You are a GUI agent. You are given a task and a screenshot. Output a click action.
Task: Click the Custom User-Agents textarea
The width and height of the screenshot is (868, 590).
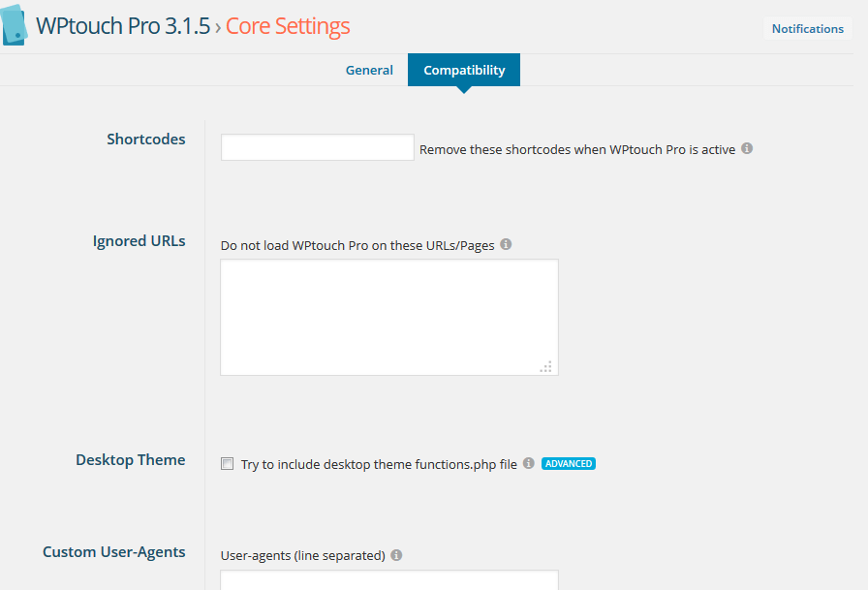pyautogui.click(x=389, y=580)
